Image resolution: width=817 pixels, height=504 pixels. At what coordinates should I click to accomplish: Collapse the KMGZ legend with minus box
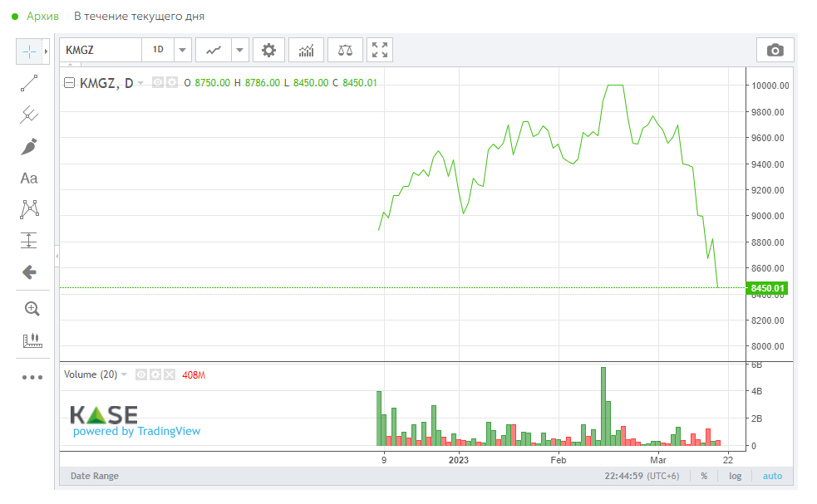[69, 82]
